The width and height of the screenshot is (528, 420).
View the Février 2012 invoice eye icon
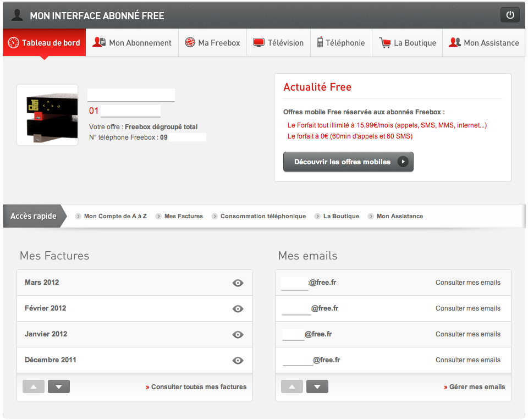[x=238, y=309]
